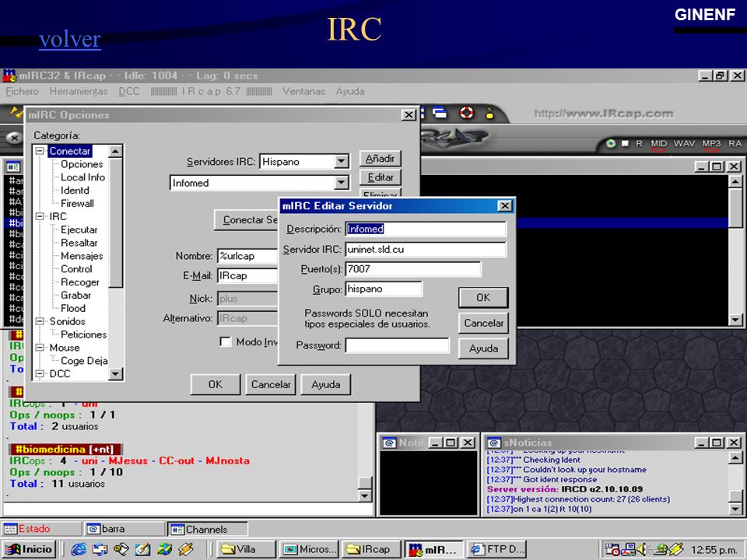Click the speaker volume tray icon
The image size is (747, 560).
(x=642, y=549)
